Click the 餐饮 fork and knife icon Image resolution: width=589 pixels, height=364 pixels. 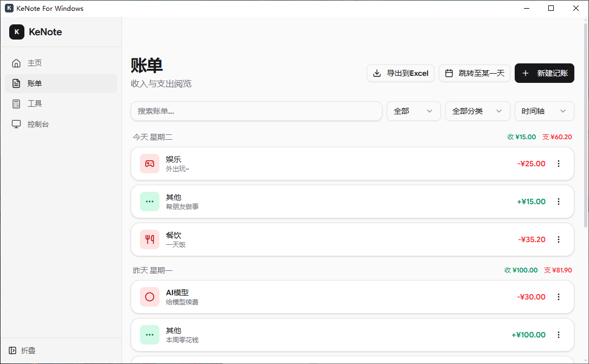coord(150,239)
